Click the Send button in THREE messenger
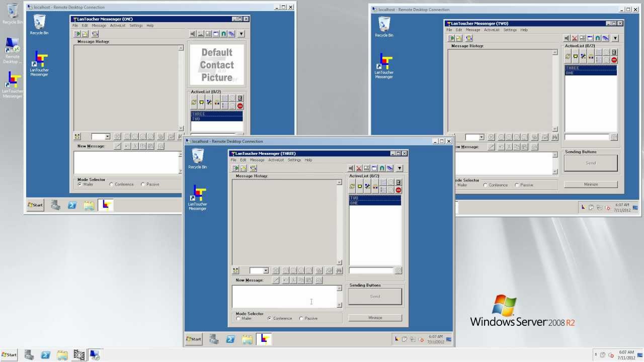This screenshot has width=644, height=362. pyautogui.click(x=375, y=297)
